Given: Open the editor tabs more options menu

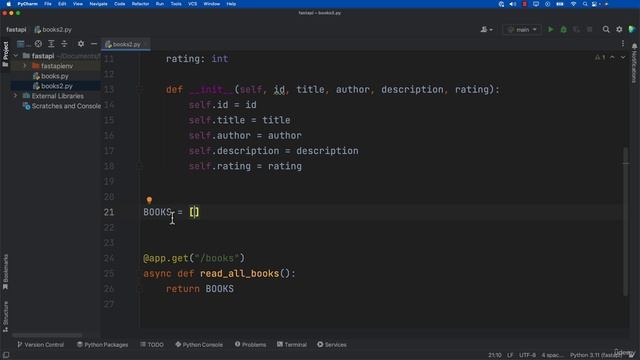Looking at the screenshot, I should tap(623, 44).
